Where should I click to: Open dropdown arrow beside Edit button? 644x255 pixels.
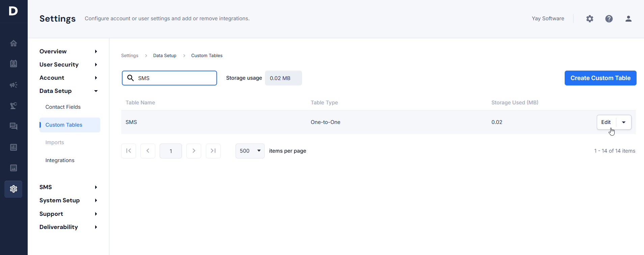[x=624, y=122]
